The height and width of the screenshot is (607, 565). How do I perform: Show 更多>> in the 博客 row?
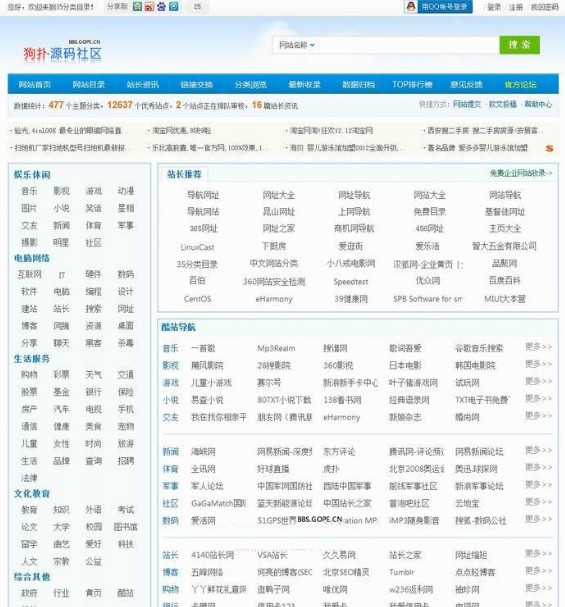coord(538,571)
